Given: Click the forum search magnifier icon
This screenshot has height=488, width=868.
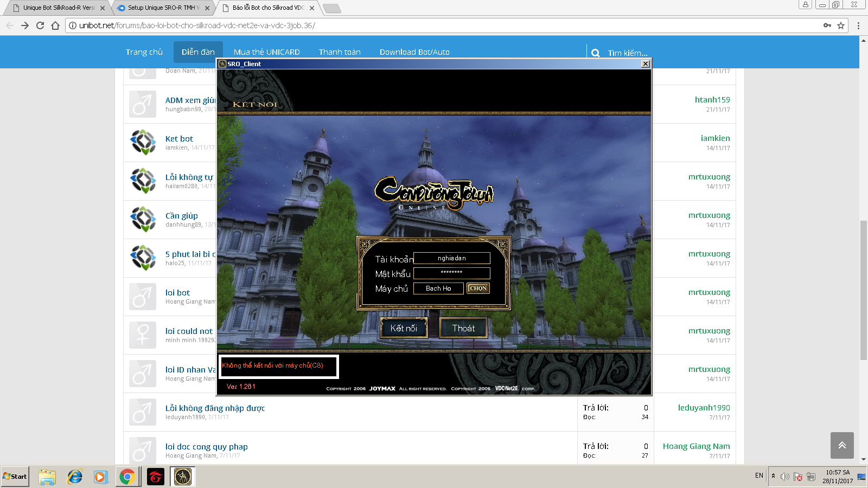Looking at the screenshot, I should pyautogui.click(x=595, y=53).
